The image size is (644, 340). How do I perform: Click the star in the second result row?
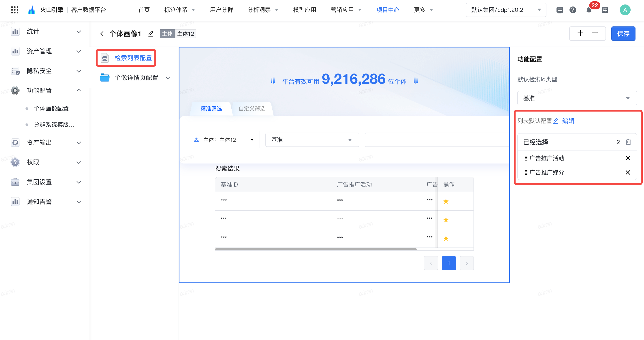click(x=446, y=220)
